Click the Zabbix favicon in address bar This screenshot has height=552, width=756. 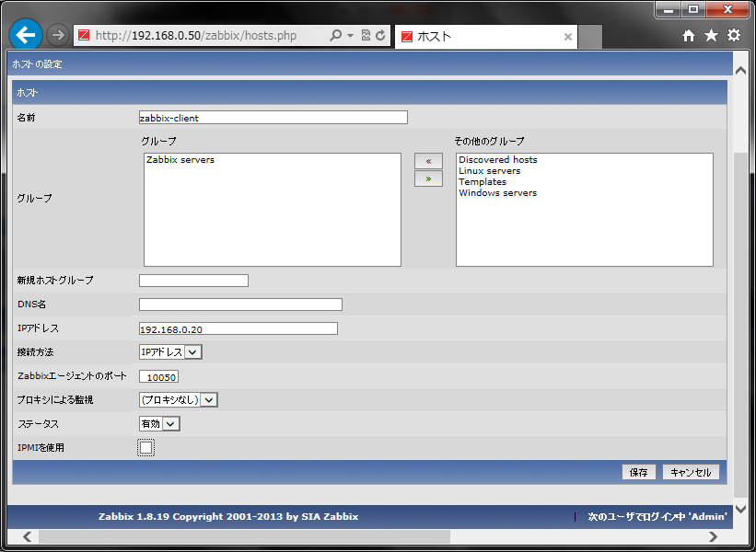(84, 35)
